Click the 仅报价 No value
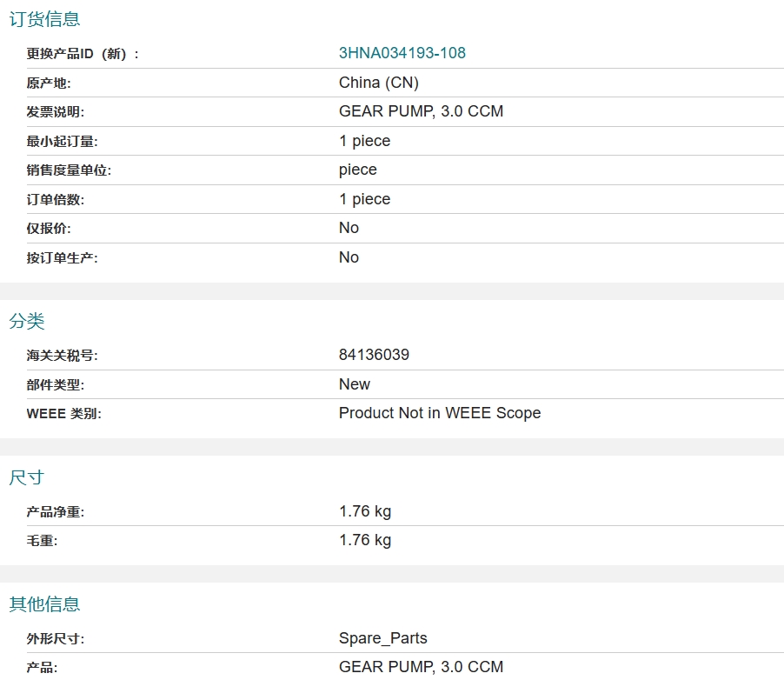The height and width of the screenshot is (680, 784). 349,228
